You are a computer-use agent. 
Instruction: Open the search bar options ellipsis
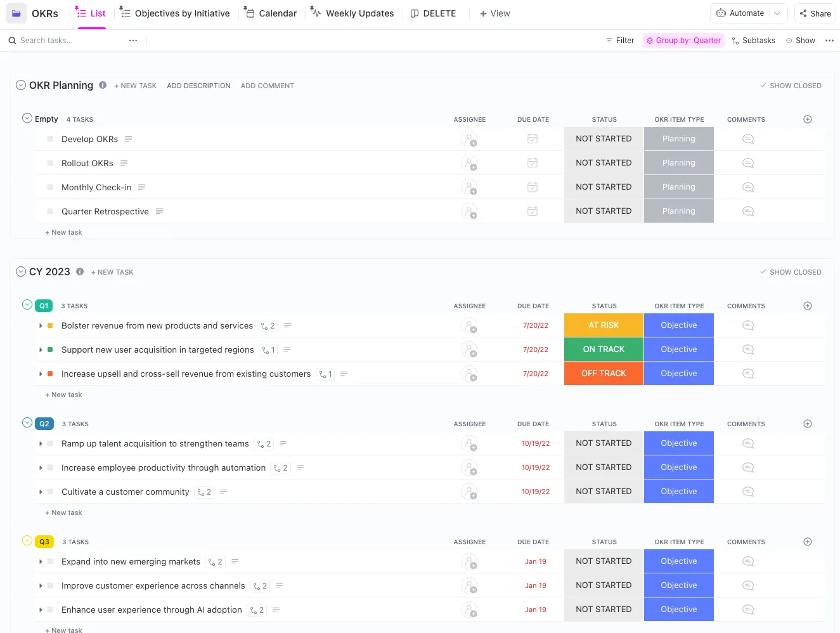click(133, 41)
